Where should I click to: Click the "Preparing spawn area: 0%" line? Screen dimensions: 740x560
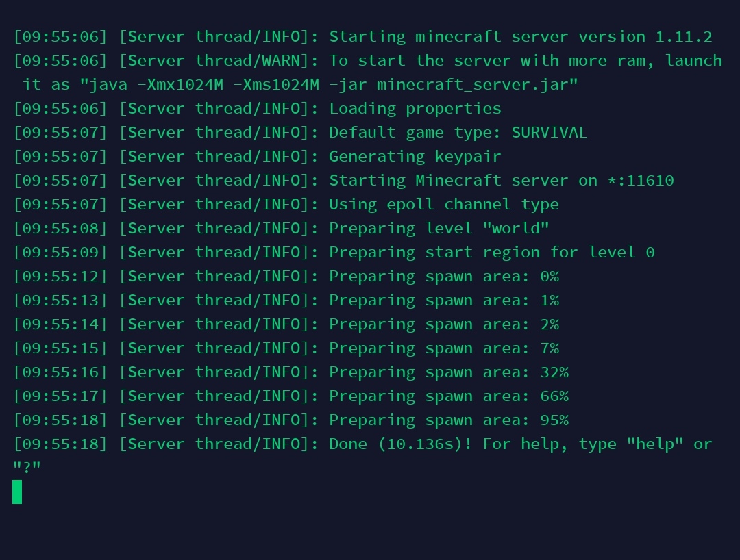[x=443, y=277]
